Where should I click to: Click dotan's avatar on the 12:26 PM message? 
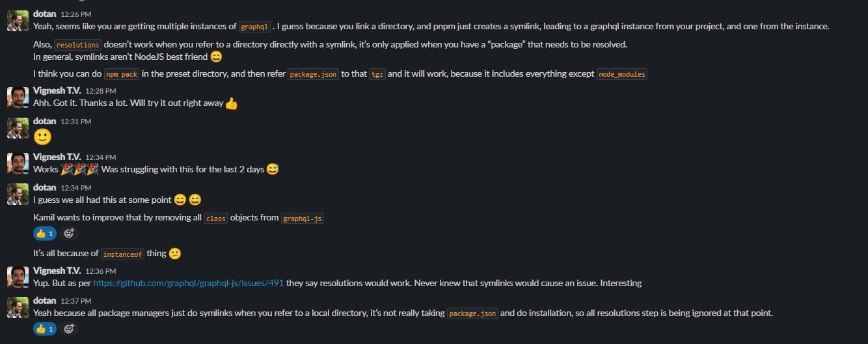pos(18,20)
